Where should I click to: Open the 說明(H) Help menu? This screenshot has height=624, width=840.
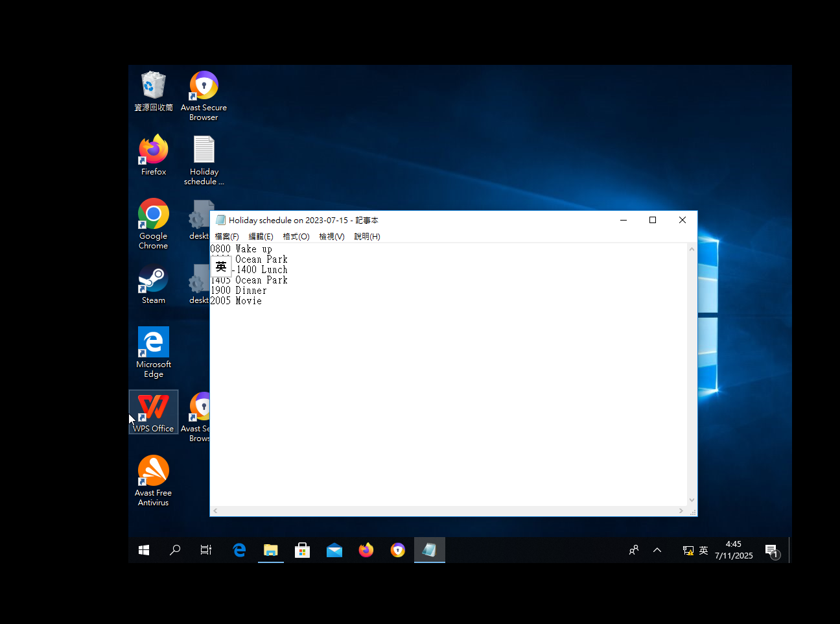[x=367, y=237]
